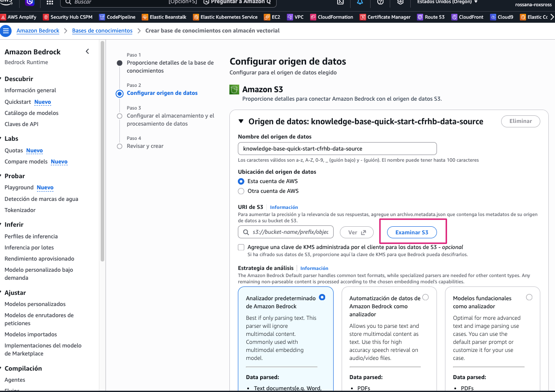The height and width of the screenshot is (392, 555).
Task: Open the notifications bell
Action: tap(360, 2)
